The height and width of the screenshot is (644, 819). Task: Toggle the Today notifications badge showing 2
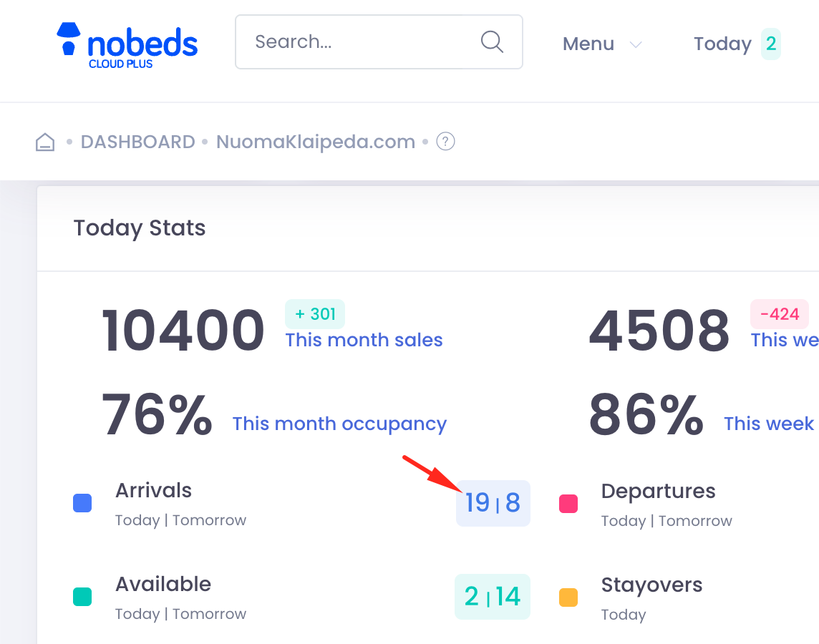tap(771, 44)
